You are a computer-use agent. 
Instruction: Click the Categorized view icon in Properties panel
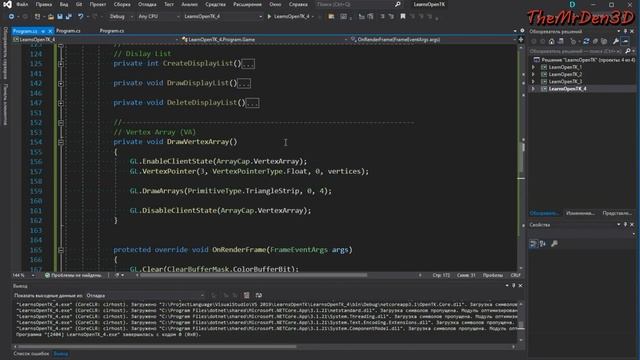pyautogui.click(x=533, y=244)
